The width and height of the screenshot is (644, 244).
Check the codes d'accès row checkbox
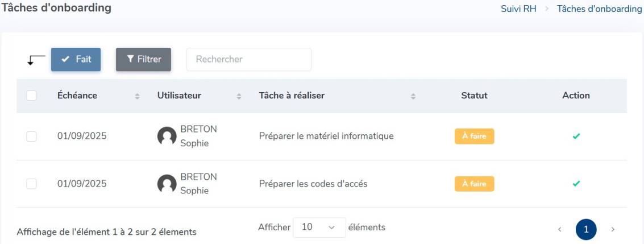coord(32,184)
